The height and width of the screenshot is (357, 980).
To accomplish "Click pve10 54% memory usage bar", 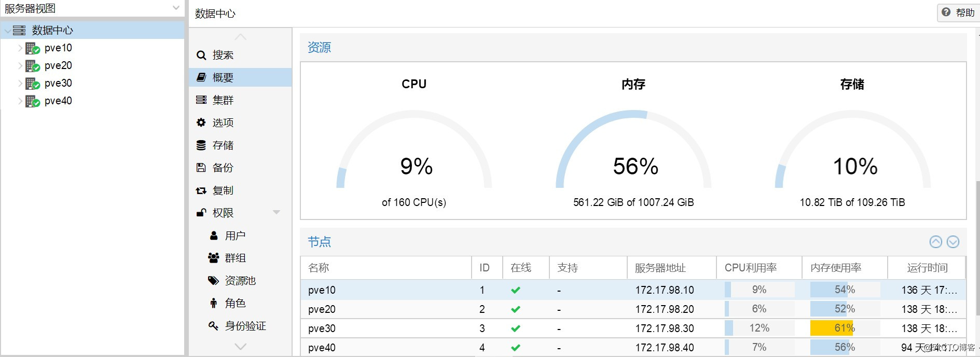I will tap(845, 290).
